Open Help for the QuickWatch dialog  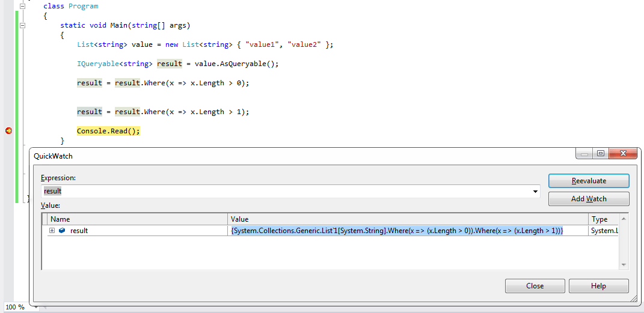(598, 286)
